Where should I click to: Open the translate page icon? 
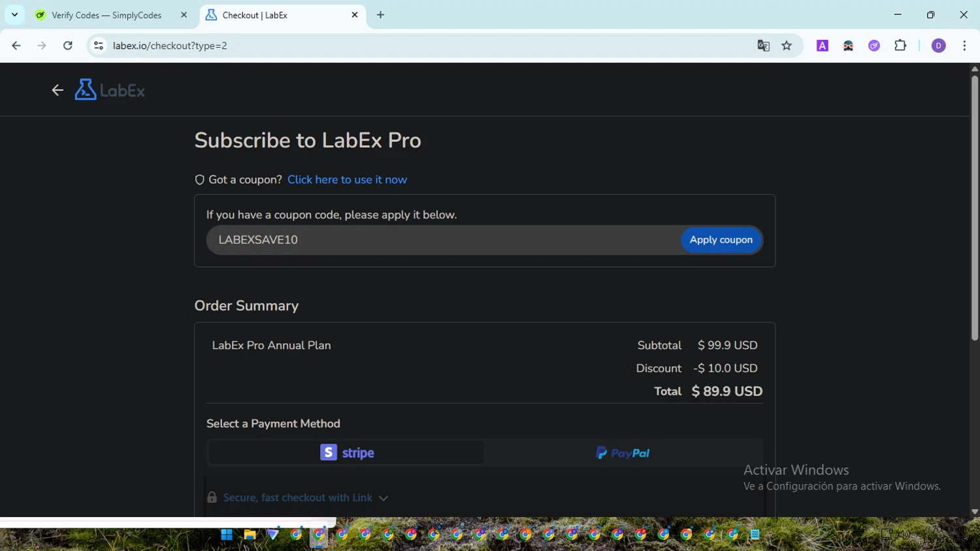coord(763,46)
